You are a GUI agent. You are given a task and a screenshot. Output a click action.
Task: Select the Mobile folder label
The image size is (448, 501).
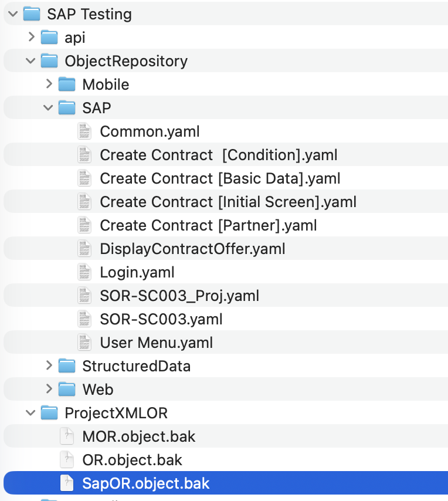(106, 84)
